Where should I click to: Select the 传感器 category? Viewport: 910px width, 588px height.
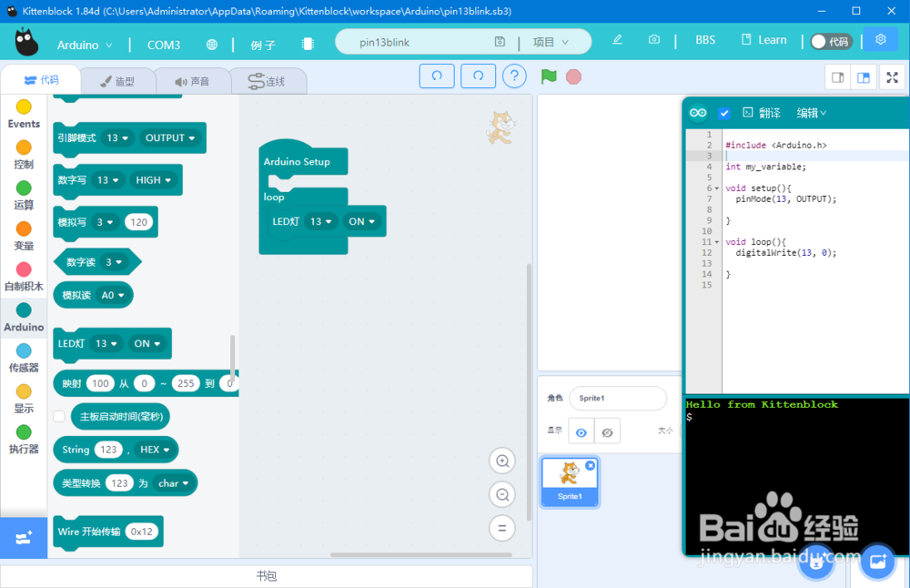pyautogui.click(x=24, y=358)
